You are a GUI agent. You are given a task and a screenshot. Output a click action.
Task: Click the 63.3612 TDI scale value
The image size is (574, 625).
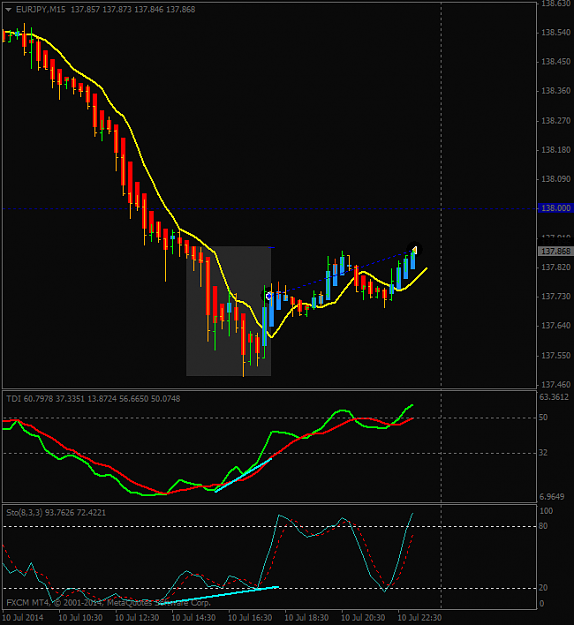554,397
